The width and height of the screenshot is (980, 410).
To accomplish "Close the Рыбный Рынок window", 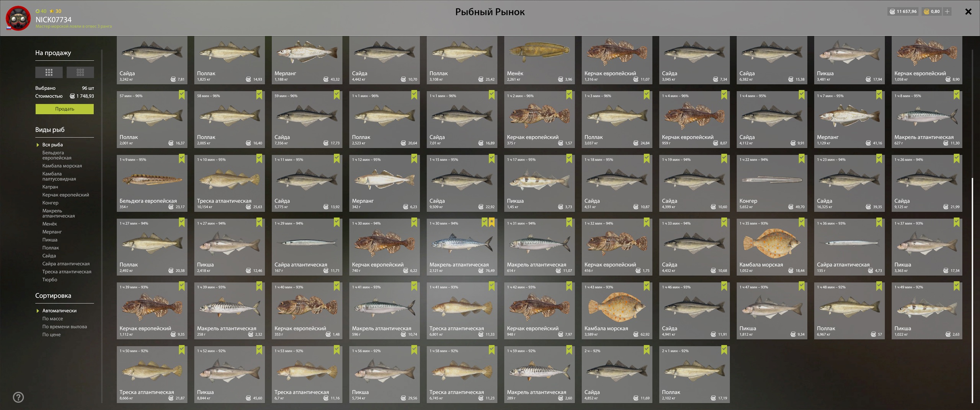I will (968, 11).
